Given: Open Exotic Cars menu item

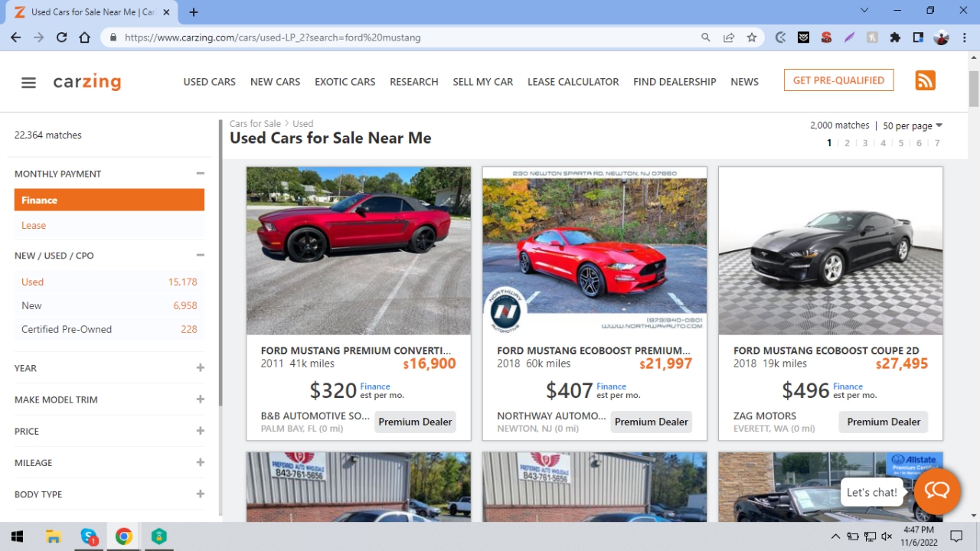Looking at the screenshot, I should click(345, 81).
